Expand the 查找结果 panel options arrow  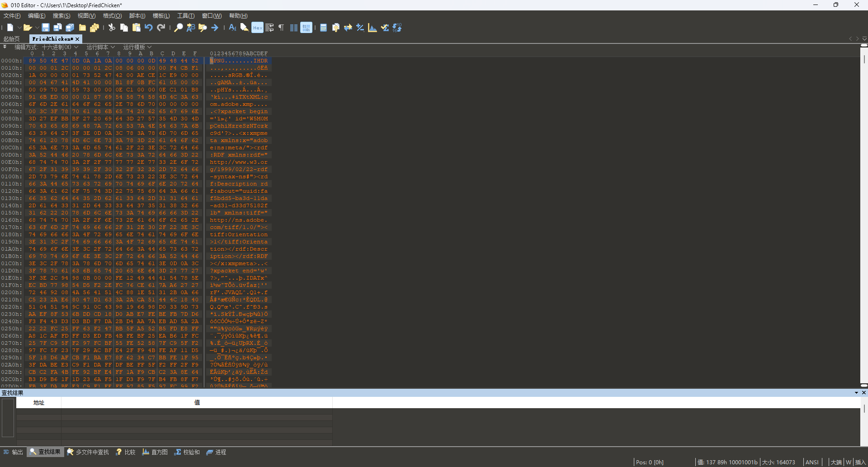coord(856,393)
